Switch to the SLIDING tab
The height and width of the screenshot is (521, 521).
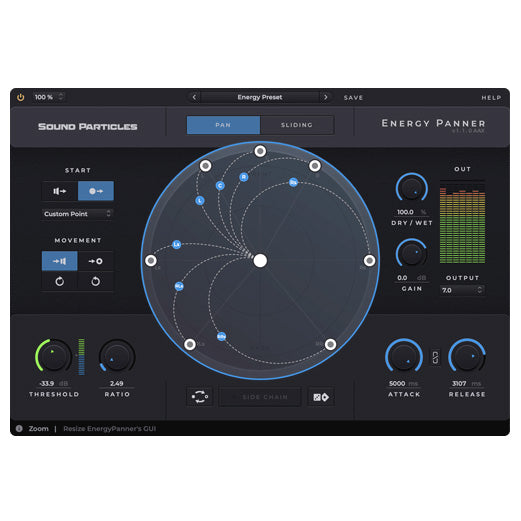click(x=297, y=125)
